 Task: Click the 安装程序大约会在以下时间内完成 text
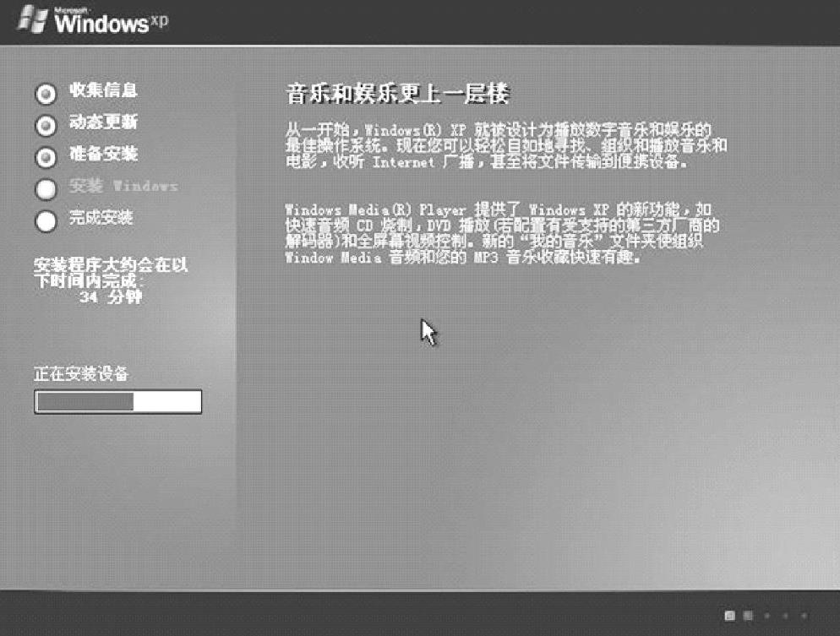pos(111,273)
